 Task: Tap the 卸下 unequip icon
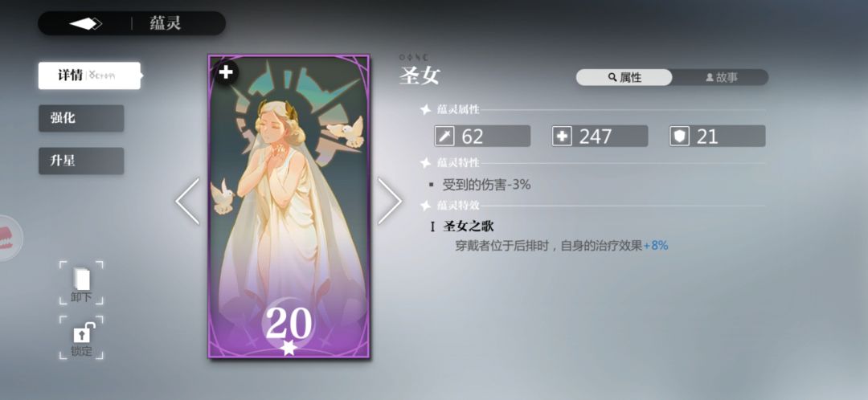[x=81, y=283]
